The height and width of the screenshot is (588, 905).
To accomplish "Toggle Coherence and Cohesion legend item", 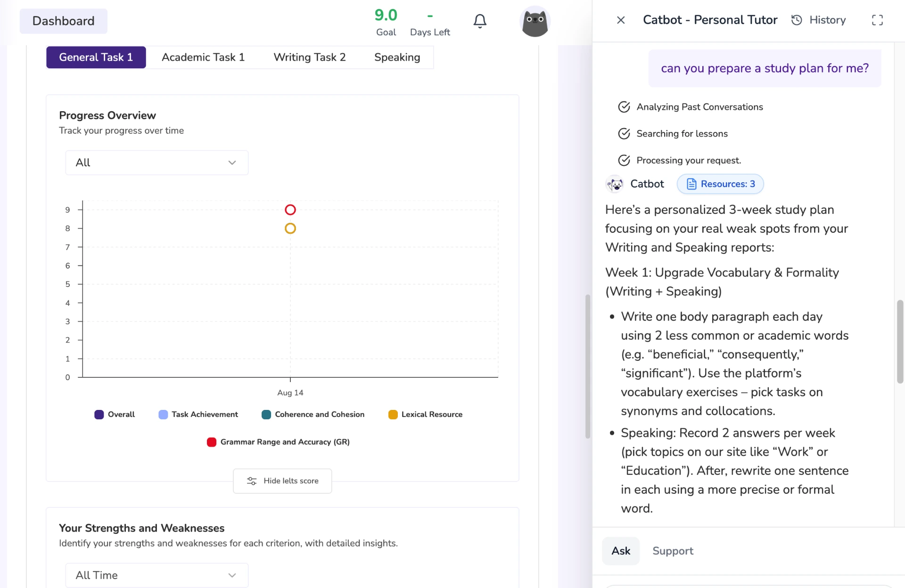I will 313,414.
